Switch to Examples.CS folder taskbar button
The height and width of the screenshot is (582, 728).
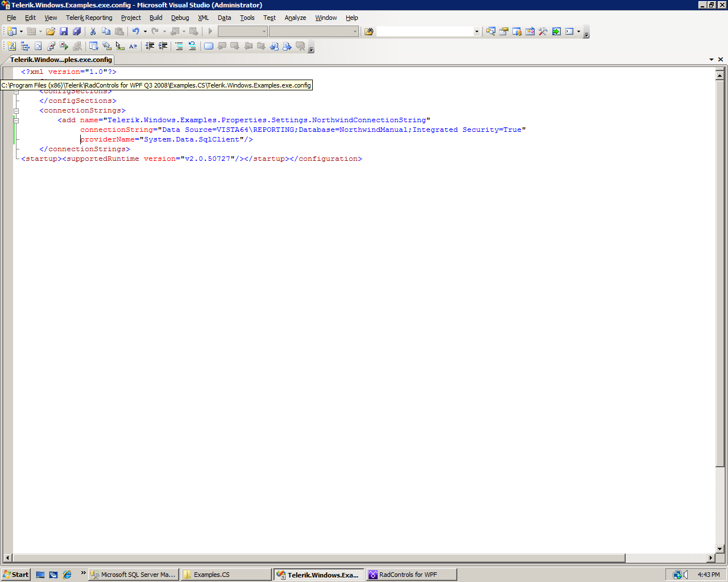(226, 575)
